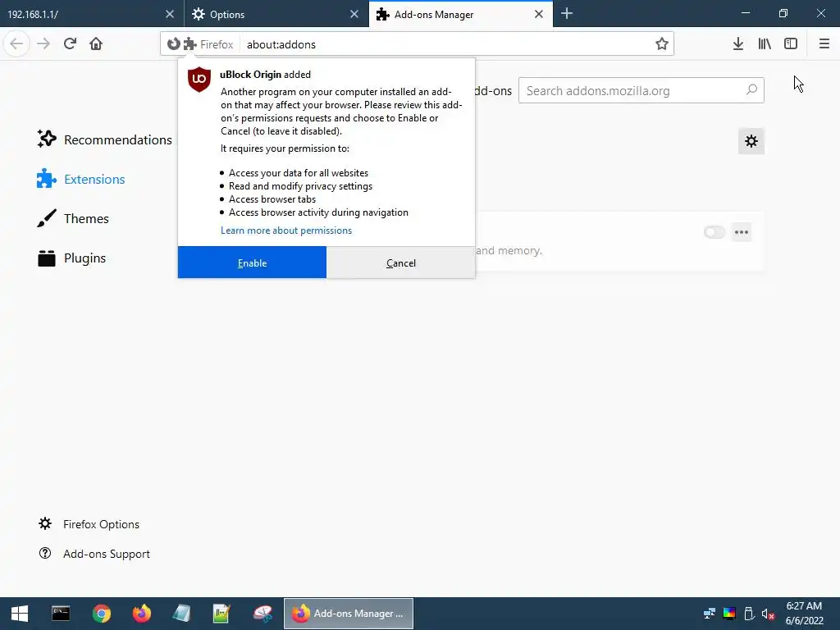Close the 192.168.1.1 tab
This screenshot has width=840, height=630.
click(170, 14)
